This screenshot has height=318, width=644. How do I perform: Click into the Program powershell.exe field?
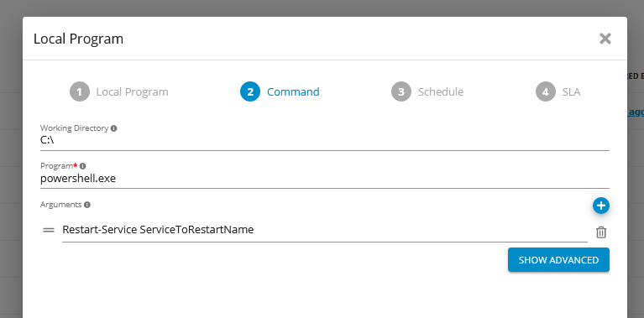(x=324, y=179)
